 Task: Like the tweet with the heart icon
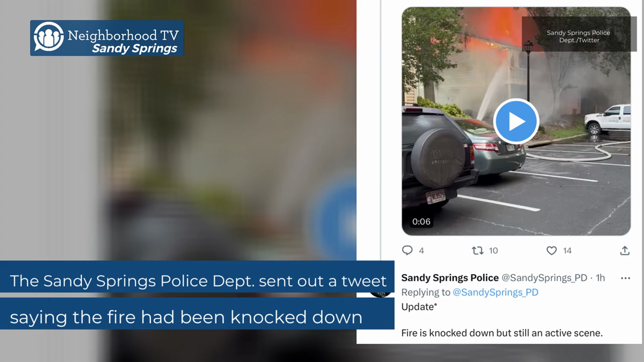click(x=551, y=250)
